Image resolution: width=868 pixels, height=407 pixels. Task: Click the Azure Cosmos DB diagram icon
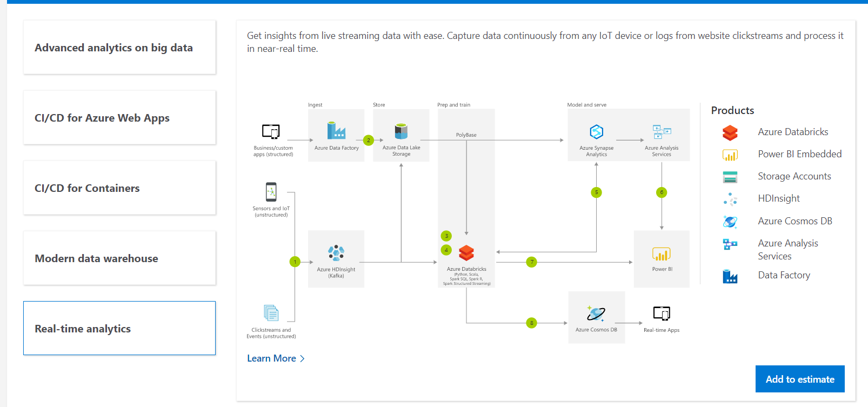pos(596,313)
